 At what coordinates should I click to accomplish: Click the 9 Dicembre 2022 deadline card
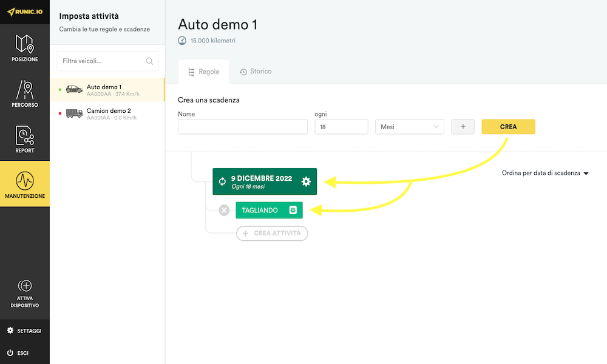click(265, 181)
